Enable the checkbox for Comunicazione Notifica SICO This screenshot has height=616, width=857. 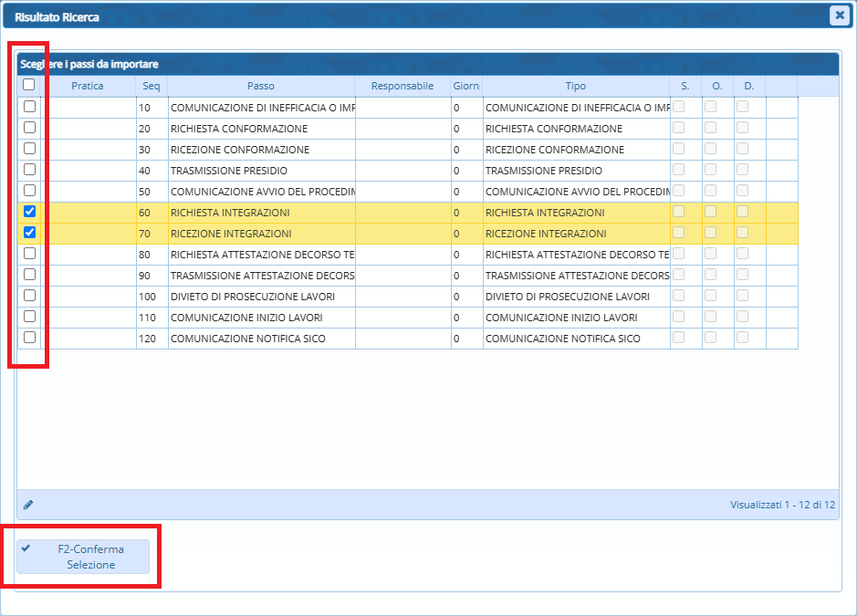click(29, 338)
